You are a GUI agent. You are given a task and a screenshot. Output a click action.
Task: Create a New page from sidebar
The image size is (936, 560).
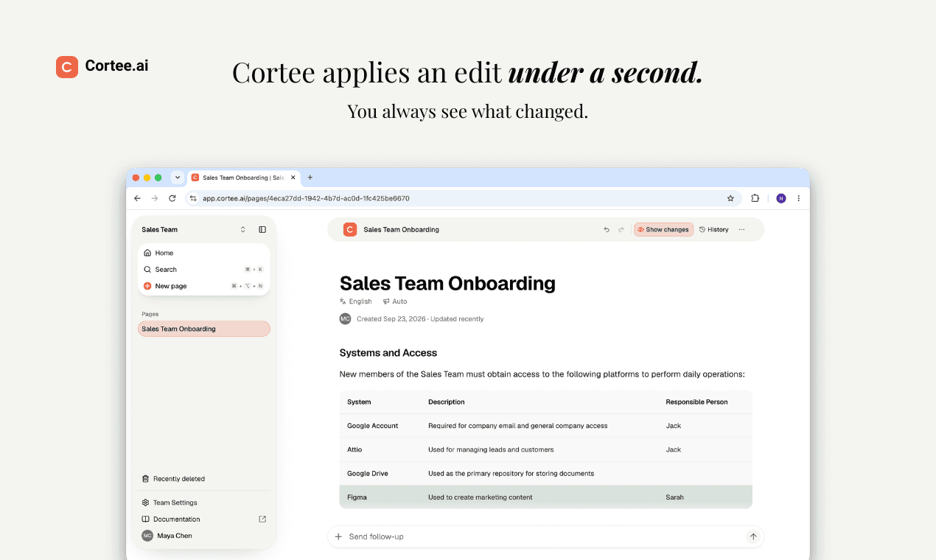(x=204, y=286)
